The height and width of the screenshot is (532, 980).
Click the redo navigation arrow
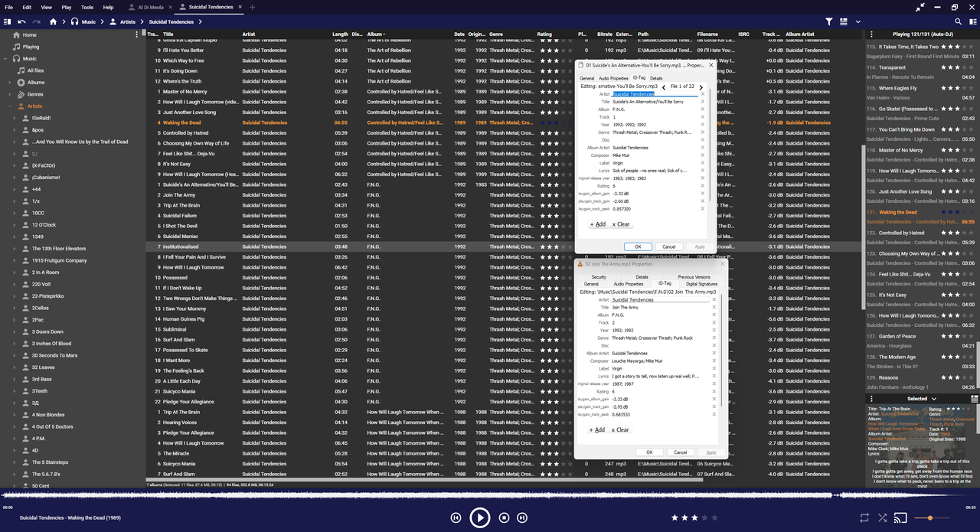(x=36, y=21)
